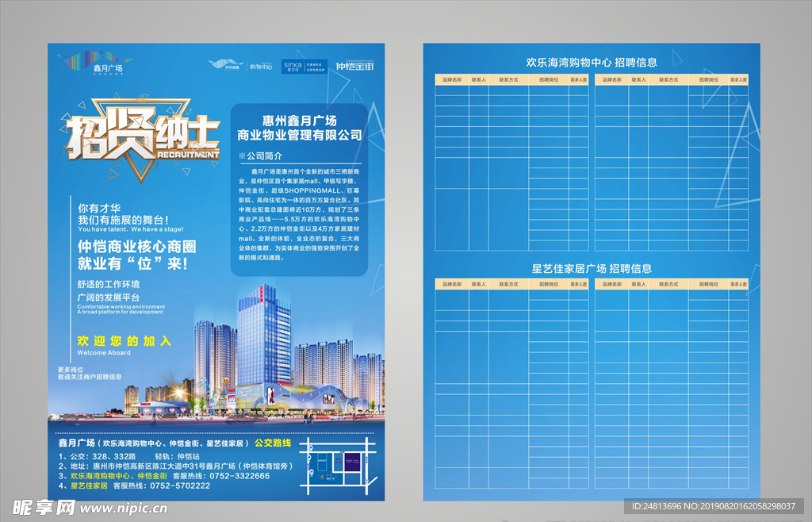Select the 就业有"位"来! slogan
Viewport: 812px width, 522px height.
click(x=133, y=263)
